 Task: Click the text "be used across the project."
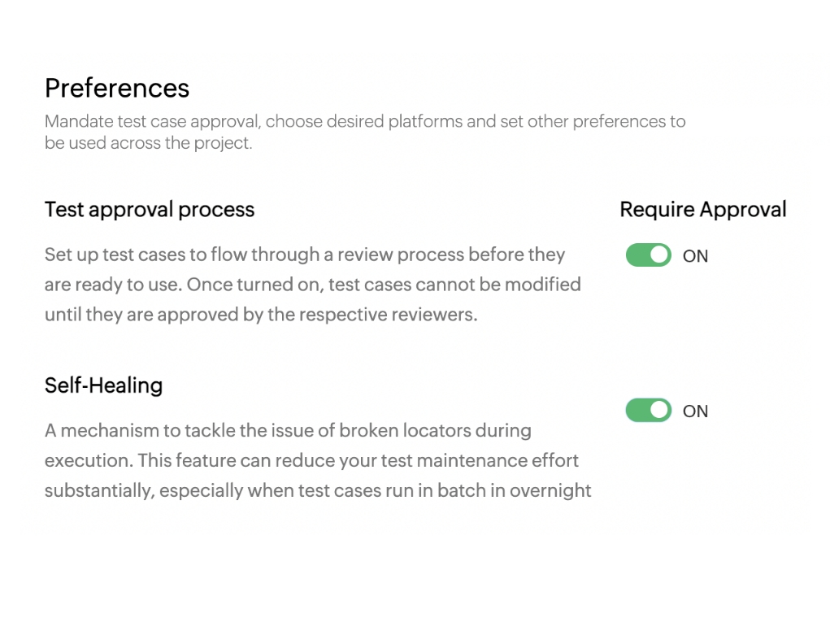click(x=149, y=144)
